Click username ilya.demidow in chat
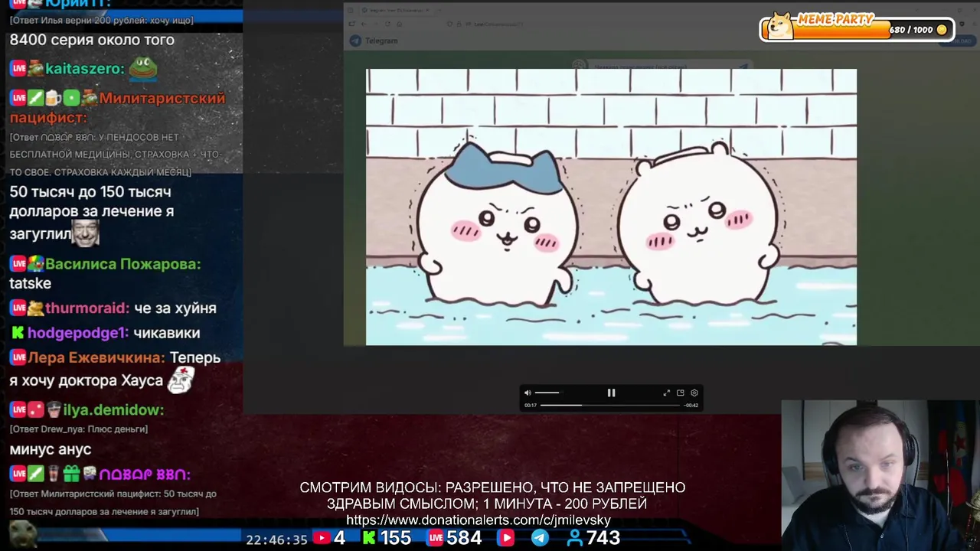The image size is (980, 551). click(114, 410)
